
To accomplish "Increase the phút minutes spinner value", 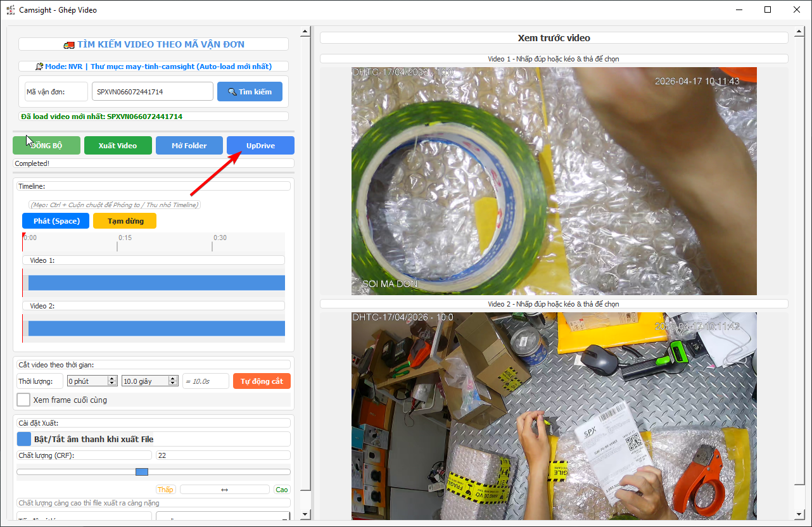I will click(x=113, y=378).
